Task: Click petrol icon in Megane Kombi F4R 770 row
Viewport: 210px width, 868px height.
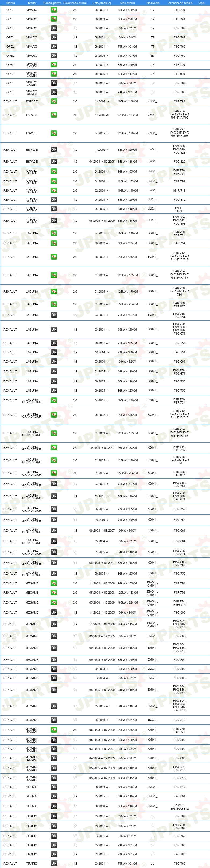Action: click(x=54, y=730)
